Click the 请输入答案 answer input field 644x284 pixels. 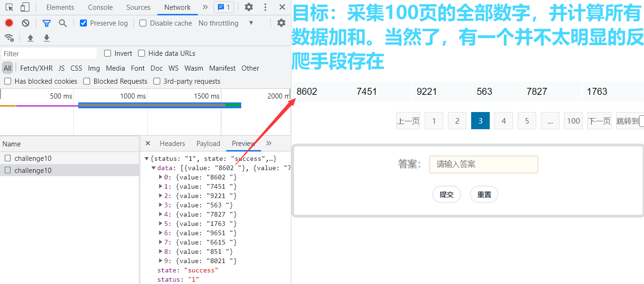(x=483, y=164)
